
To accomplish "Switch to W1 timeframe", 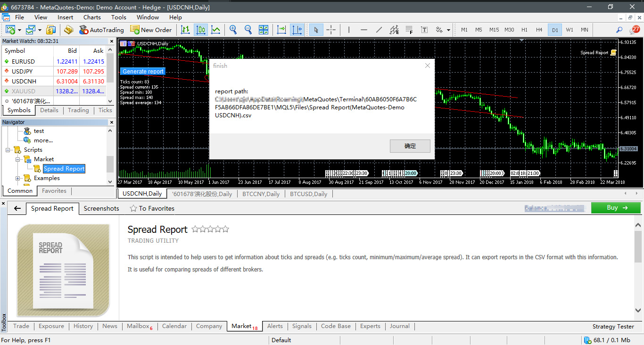I will [x=570, y=30].
